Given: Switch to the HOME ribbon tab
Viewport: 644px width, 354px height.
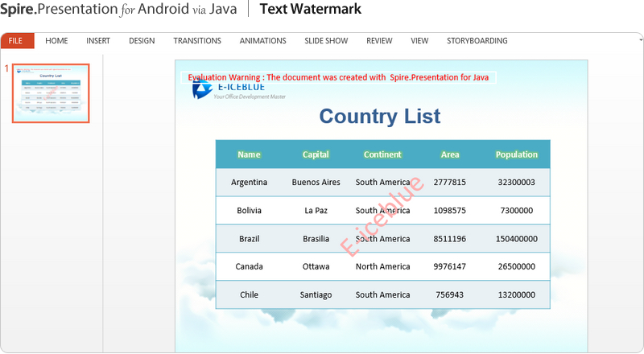Looking at the screenshot, I should click(x=56, y=41).
